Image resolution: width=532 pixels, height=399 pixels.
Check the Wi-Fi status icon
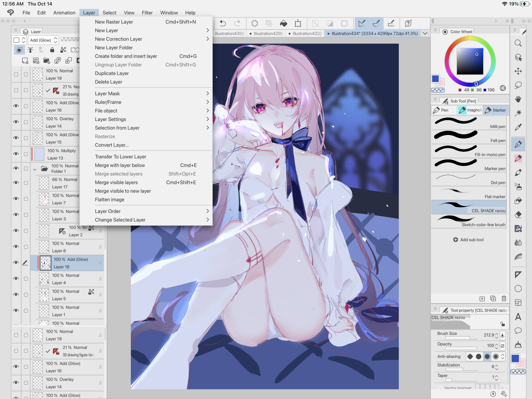click(x=504, y=4)
